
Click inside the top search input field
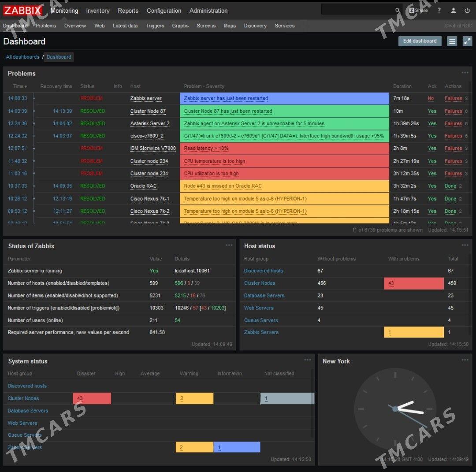coord(357,10)
